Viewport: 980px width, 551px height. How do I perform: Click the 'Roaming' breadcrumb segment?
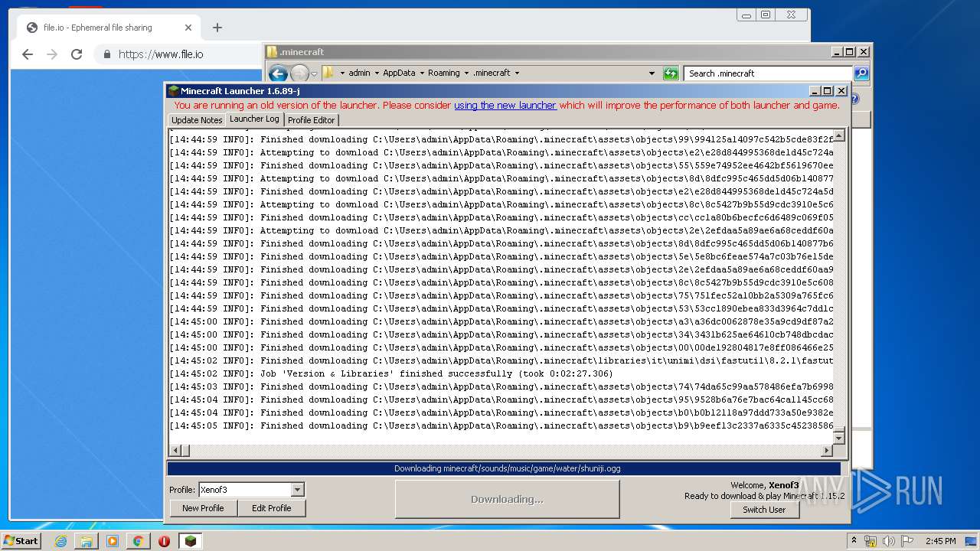pyautogui.click(x=444, y=73)
